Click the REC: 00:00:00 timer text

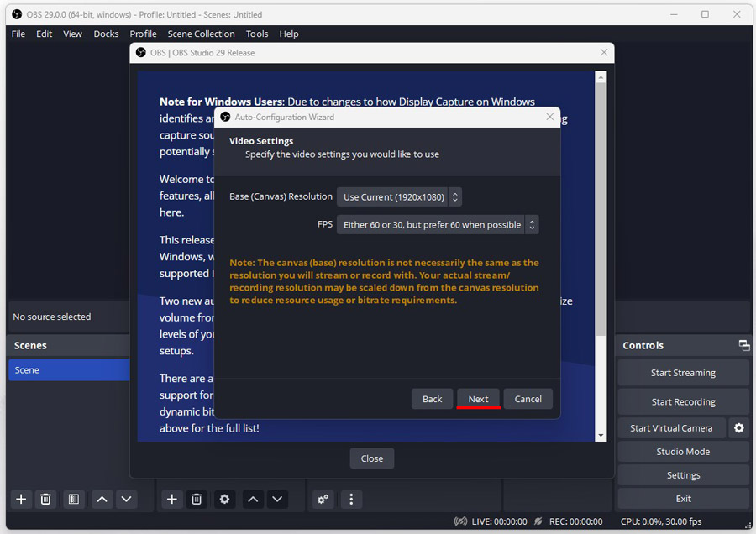(x=575, y=521)
